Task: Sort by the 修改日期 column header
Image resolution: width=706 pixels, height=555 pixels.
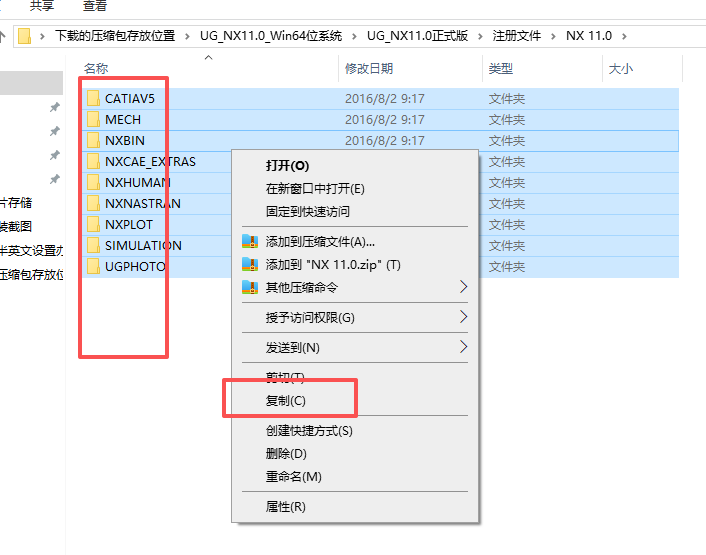Action: tap(369, 68)
